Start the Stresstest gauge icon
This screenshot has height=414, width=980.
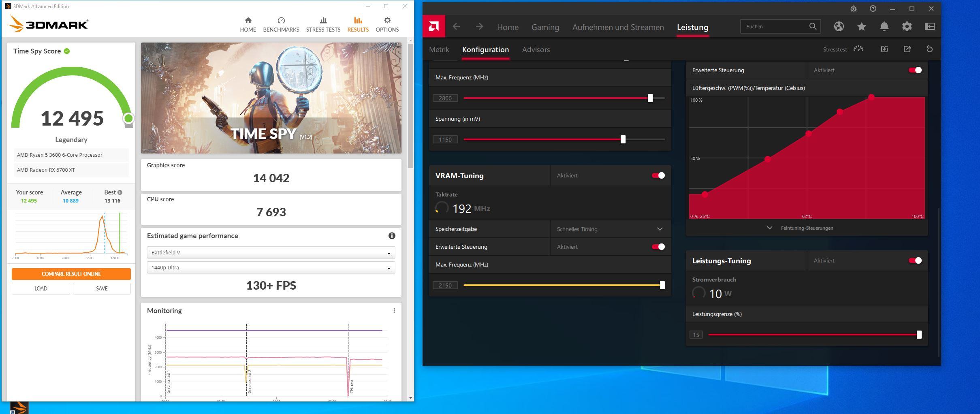pyautogui.click(x=858, y=49)
